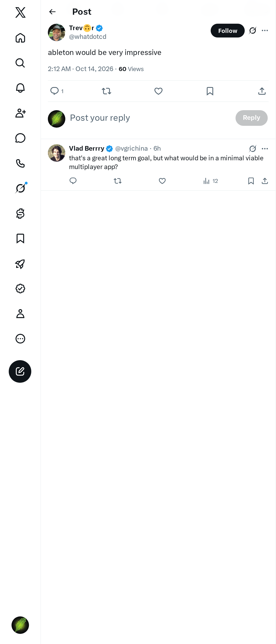276x644 pixels.
Task: Open the Home feed from sidebar
Action: tap(20, 38)
